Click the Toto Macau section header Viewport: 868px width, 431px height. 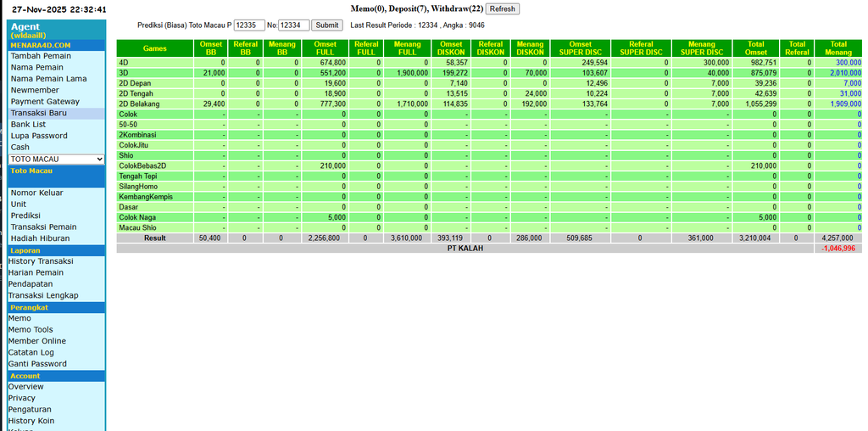(x=57, y=176)
